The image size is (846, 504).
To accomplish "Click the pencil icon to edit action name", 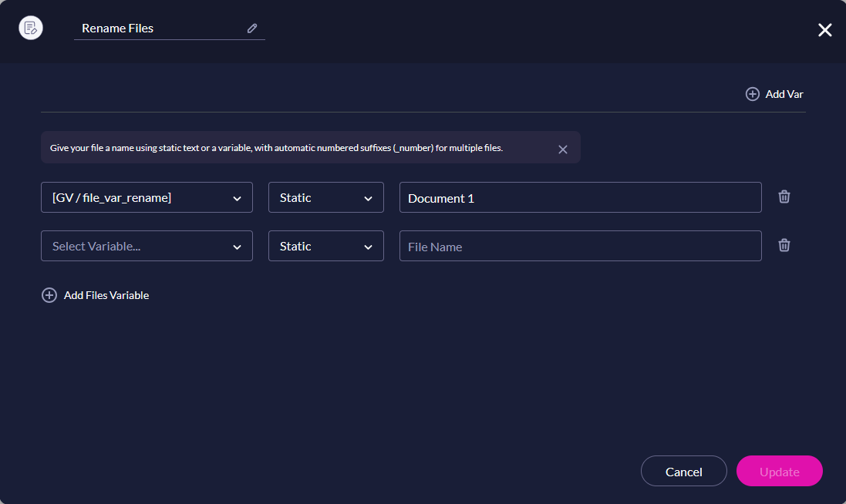I will [x=251, y=28].
